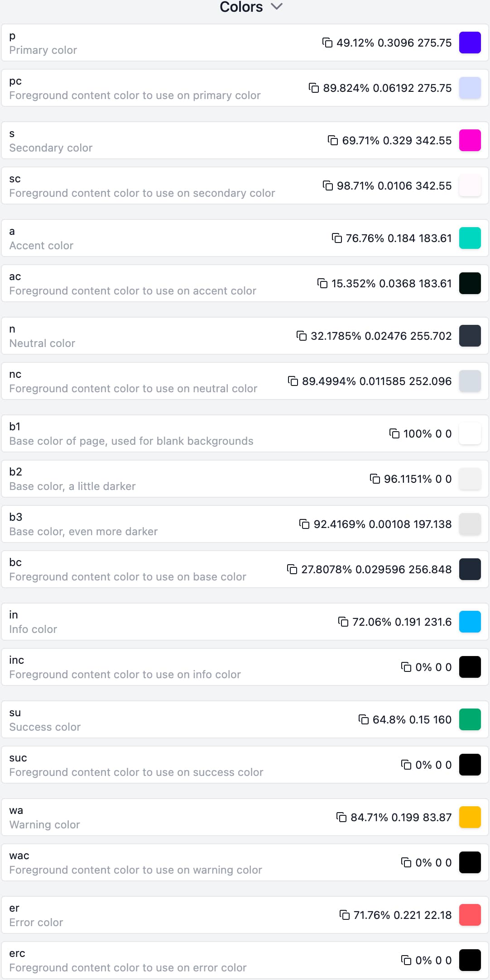The image size is (490, 980).
Task: Copy the b1 base color value
Action: click(394, 433)
